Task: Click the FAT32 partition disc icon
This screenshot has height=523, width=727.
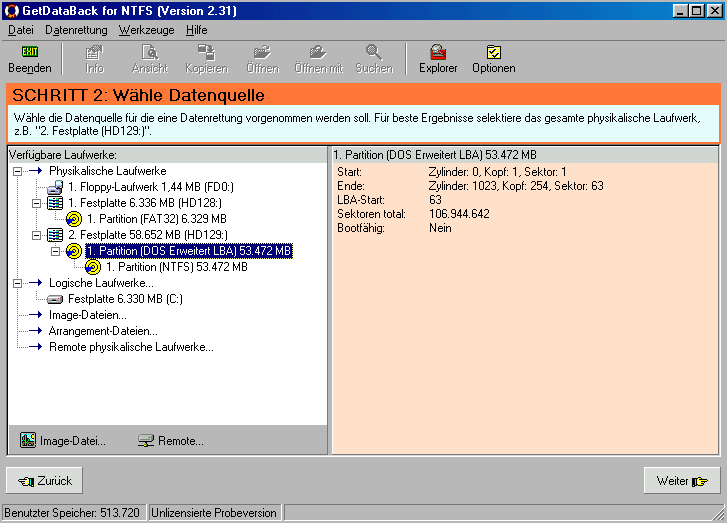Action: tap(74, 219)
